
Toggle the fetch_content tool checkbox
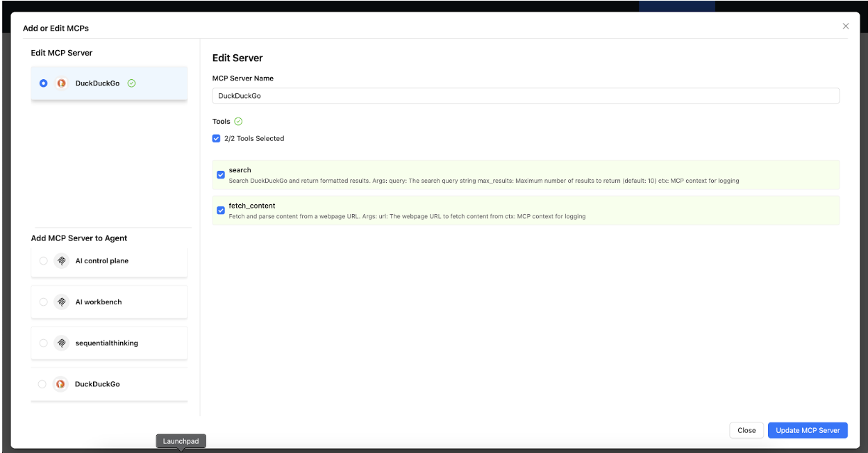click(221, 210)
